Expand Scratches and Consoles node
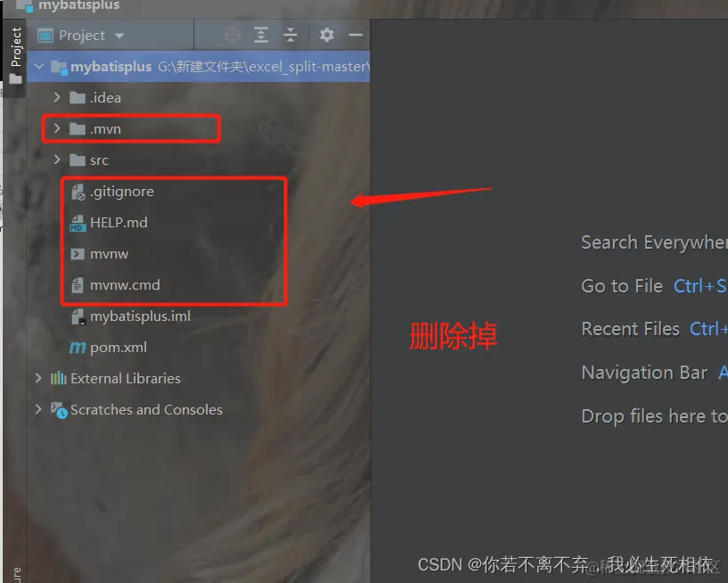Screen dimensions: 728x583 (38, 409)
